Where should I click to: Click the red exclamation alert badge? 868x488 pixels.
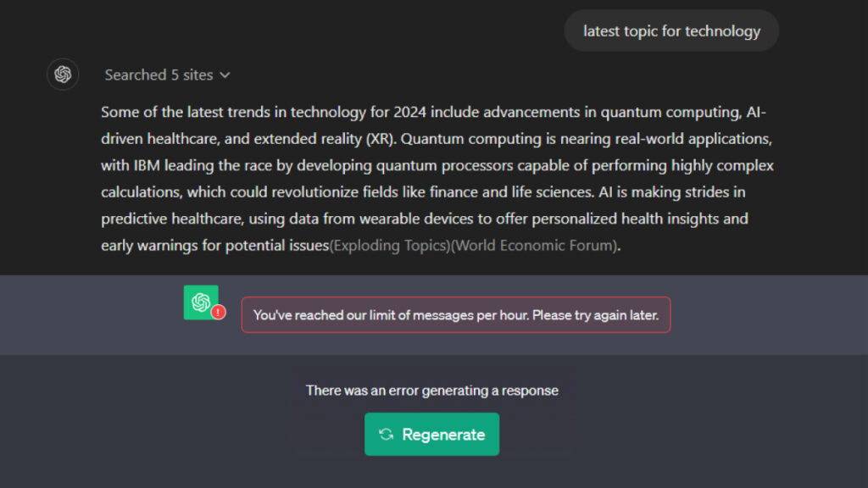218,312
